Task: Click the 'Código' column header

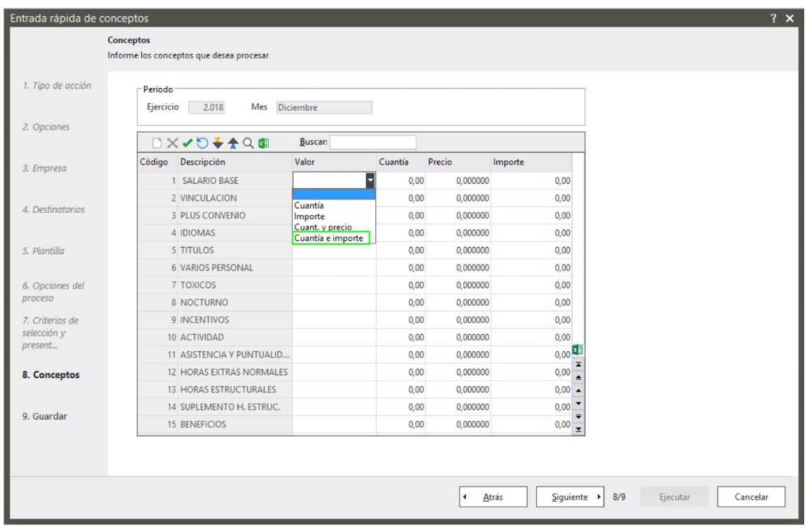Action: point(157,162)
